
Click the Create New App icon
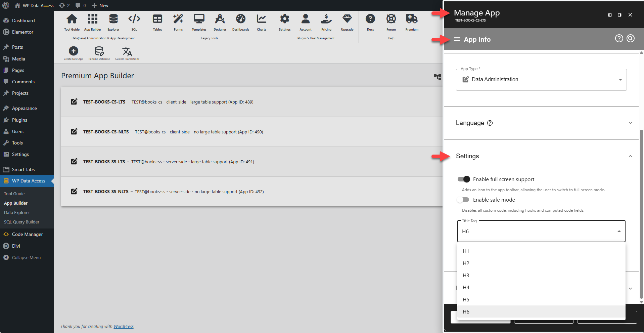73,51
